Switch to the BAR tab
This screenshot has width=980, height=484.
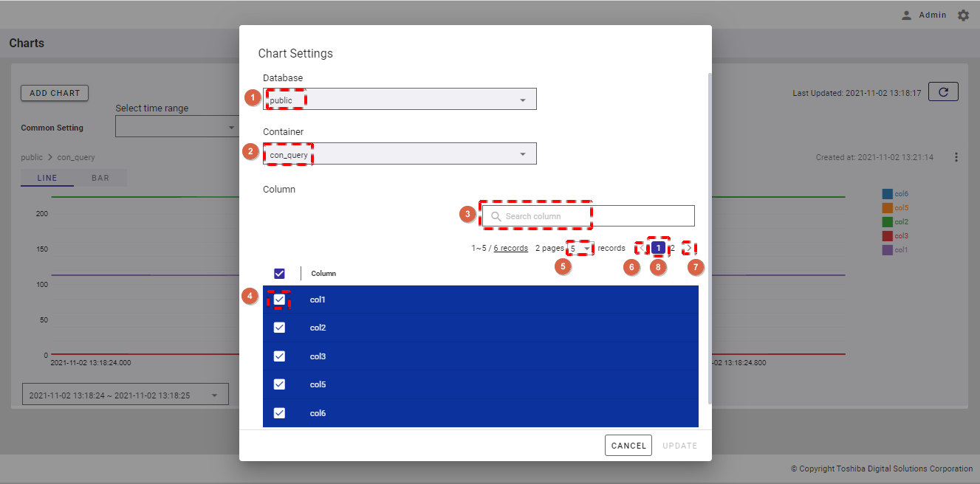100,178
